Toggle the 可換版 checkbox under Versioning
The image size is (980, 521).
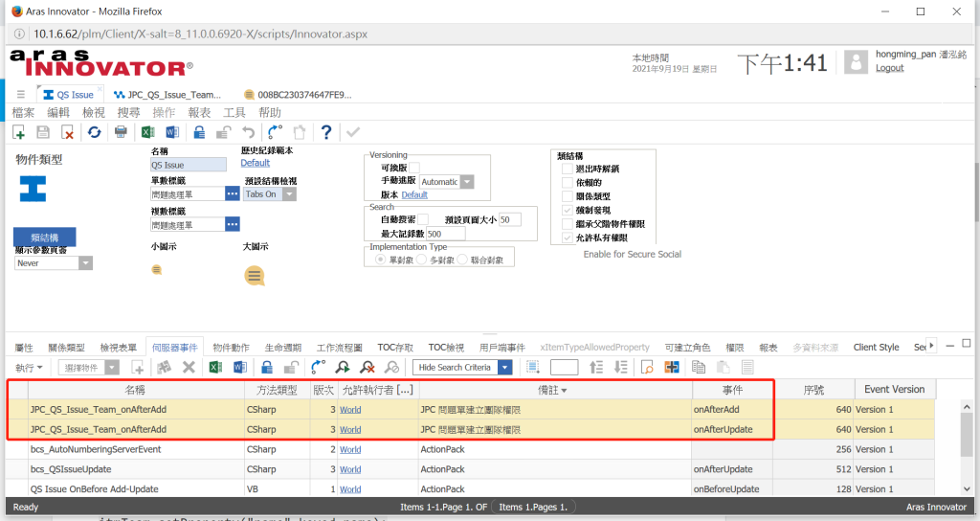pyautogui.click(x=414, y=168)
